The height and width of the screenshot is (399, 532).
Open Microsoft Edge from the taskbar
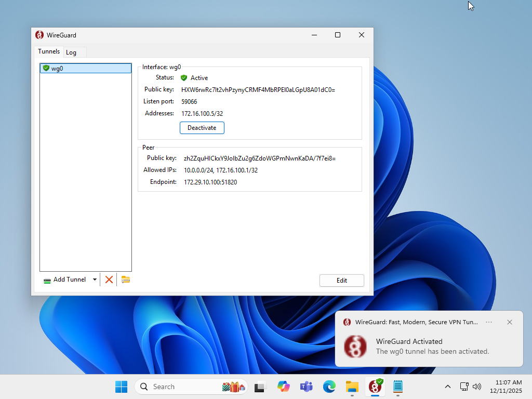(329, 387)
